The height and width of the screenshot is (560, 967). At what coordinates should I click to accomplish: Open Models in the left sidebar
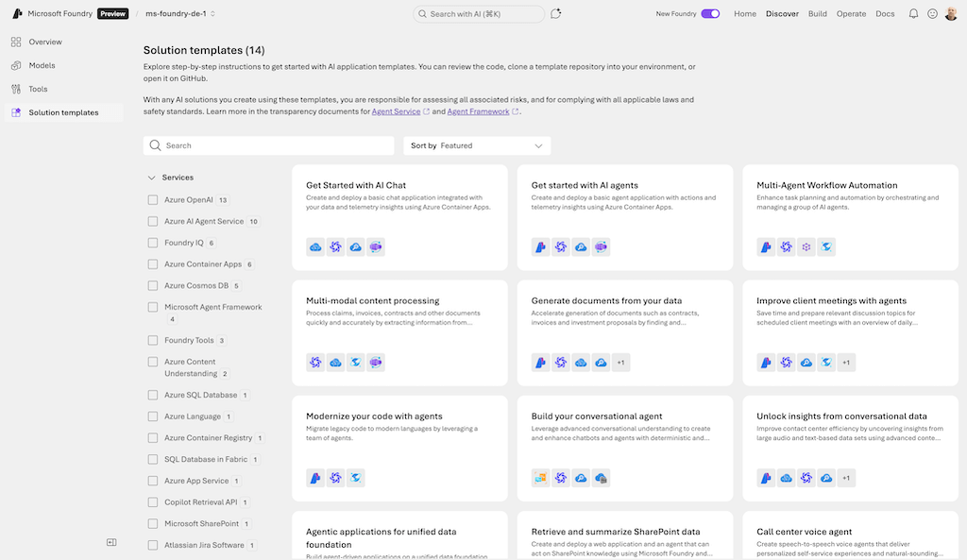[42, 66]
